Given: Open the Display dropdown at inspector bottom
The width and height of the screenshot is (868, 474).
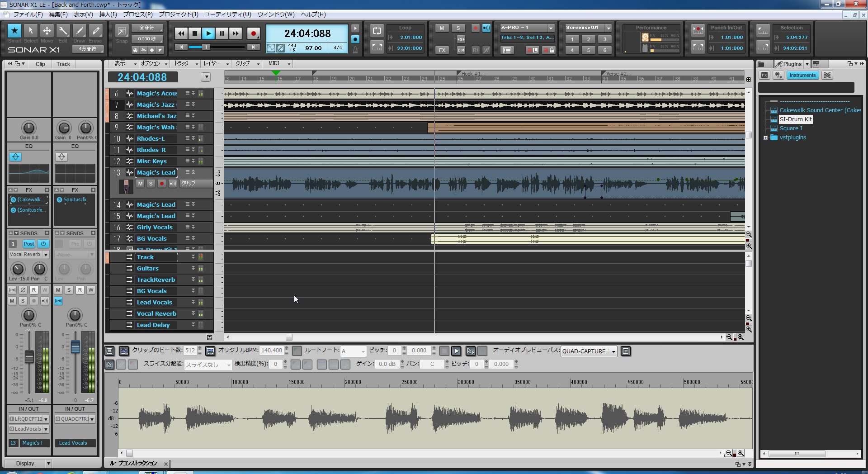Looking at the screenshot, I should (48, 464).
